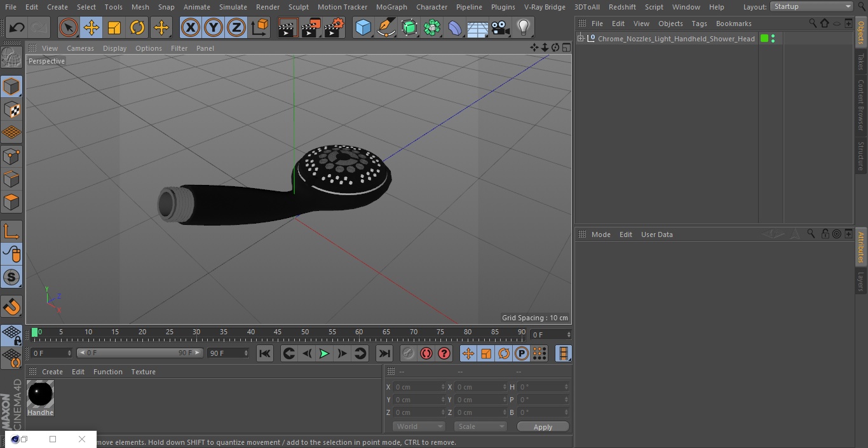Screen dimensions: 868x448
Task: Click the 0 F to 90 F preview range slider
Action: tap(140, 353)
